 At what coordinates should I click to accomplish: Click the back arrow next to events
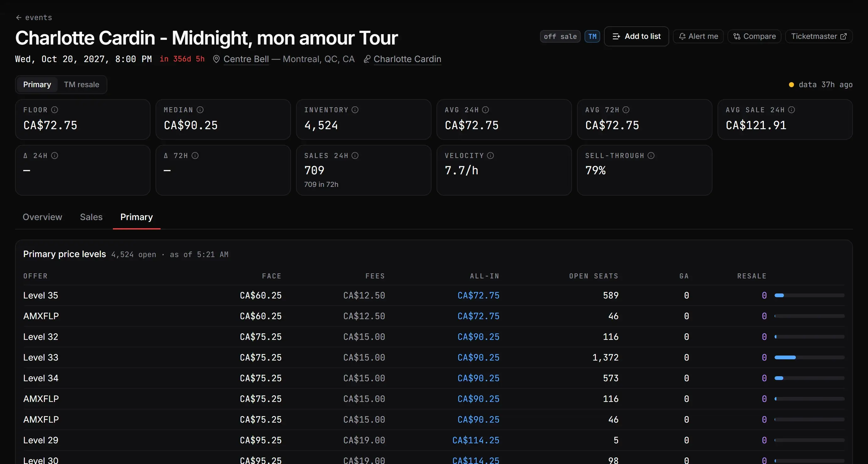[19, 18]
